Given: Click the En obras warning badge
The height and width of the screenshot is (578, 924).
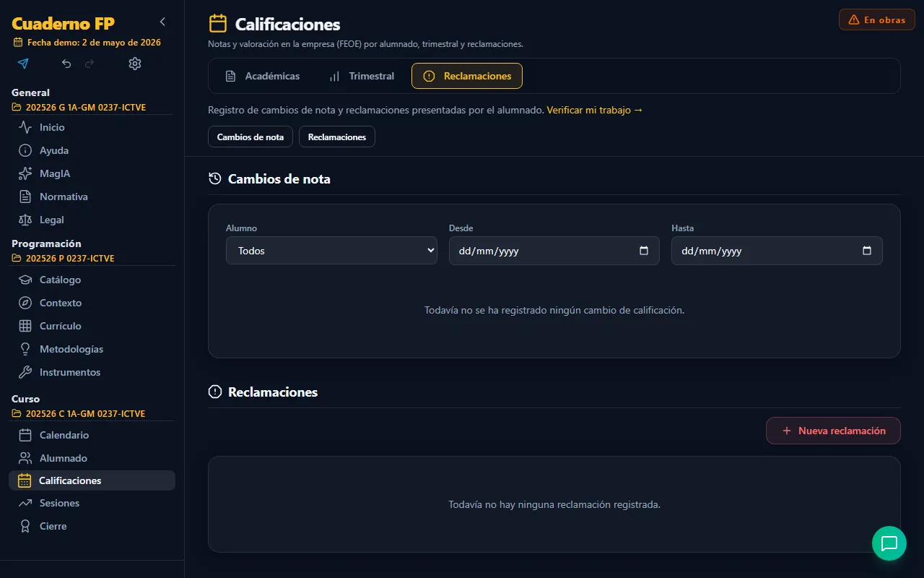Looking at the screenshot, I should tap(877, 20).
